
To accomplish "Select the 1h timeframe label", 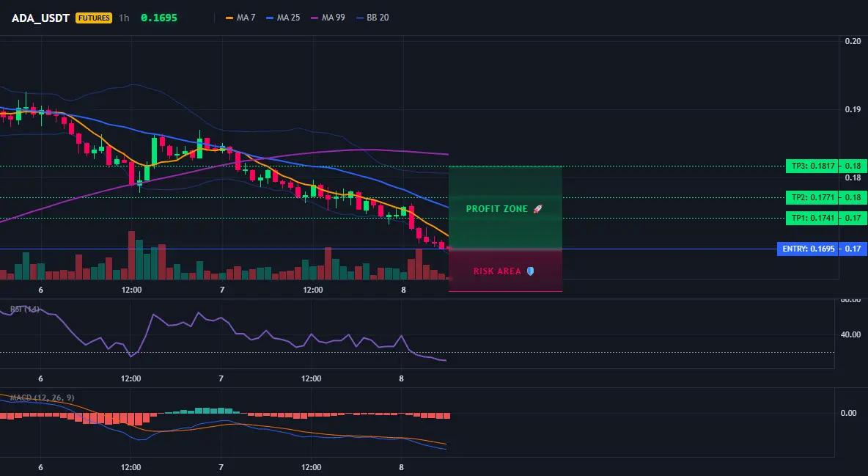I will [124, 18].
